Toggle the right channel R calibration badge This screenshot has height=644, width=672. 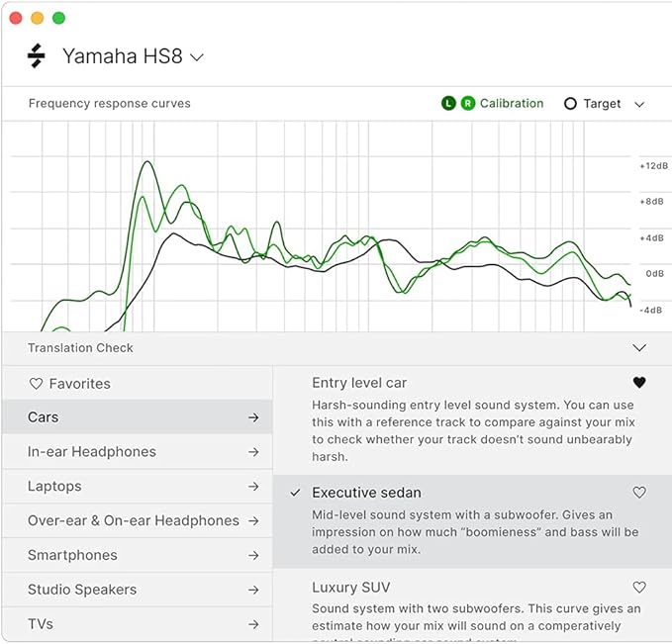467,104
